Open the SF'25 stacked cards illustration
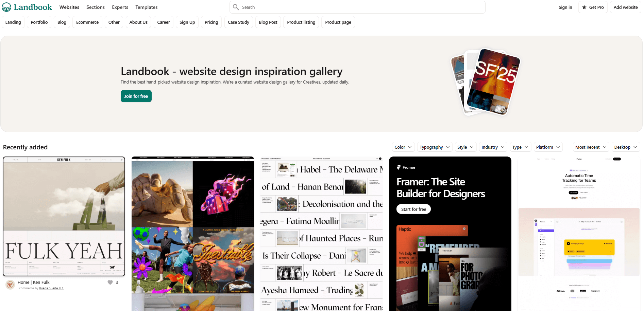The height and width of the screenshot is (311, 644). pyautogui.click(x=486, y=82)
